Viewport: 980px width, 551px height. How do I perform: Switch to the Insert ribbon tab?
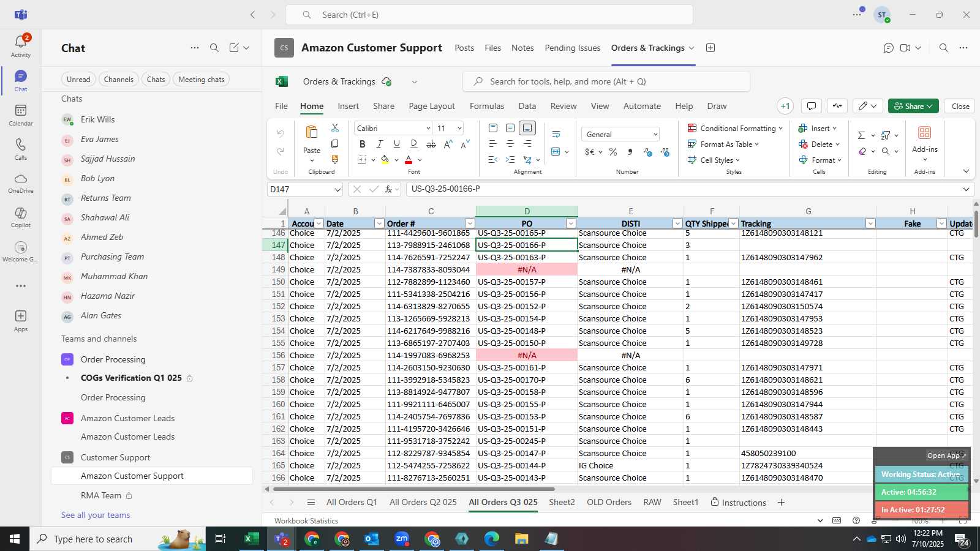348,106
